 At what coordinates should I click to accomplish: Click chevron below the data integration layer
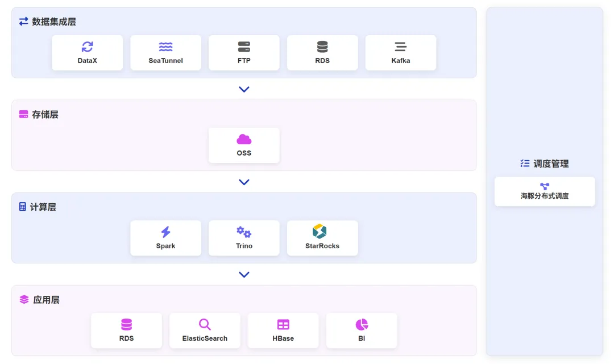(244, 89)
